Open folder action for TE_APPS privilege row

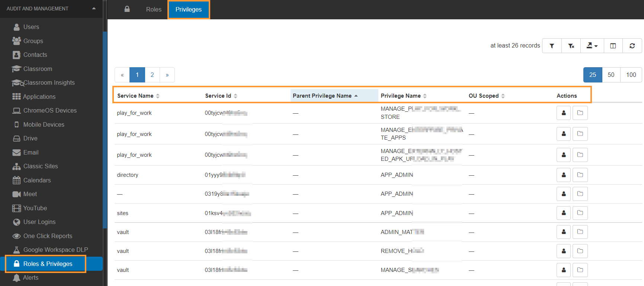(580, 134)
